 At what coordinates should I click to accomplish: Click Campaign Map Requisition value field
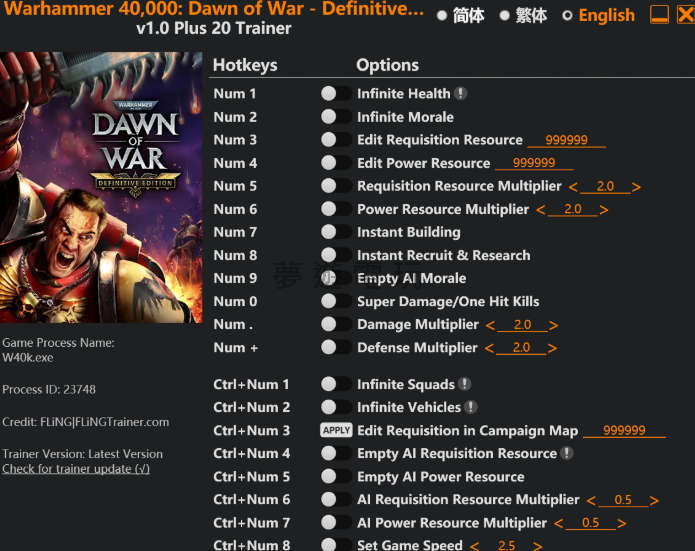coord(624,430)
